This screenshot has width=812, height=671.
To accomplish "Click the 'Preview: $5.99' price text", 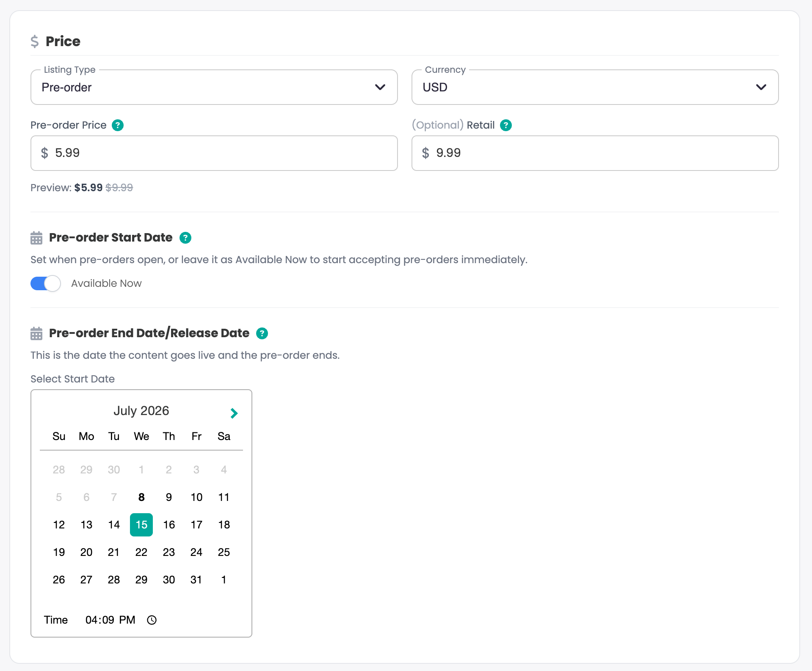I will [x=66, y=187].
